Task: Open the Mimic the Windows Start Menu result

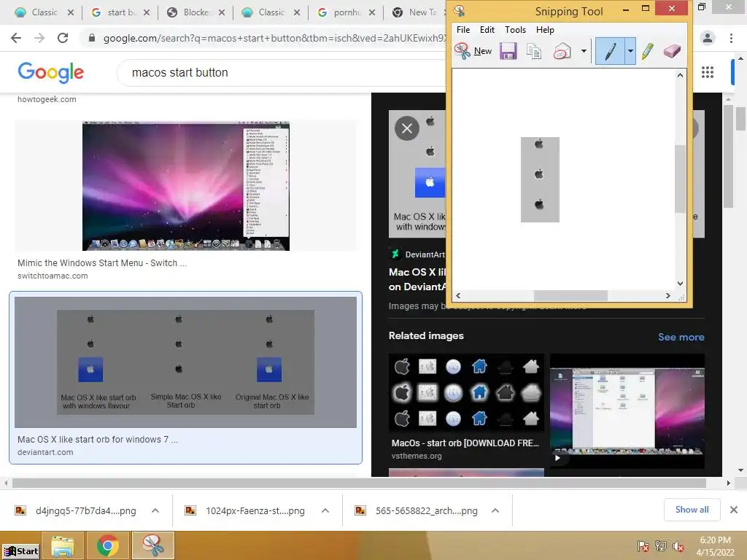Action: pyautogui.click(x=102, y=262)
